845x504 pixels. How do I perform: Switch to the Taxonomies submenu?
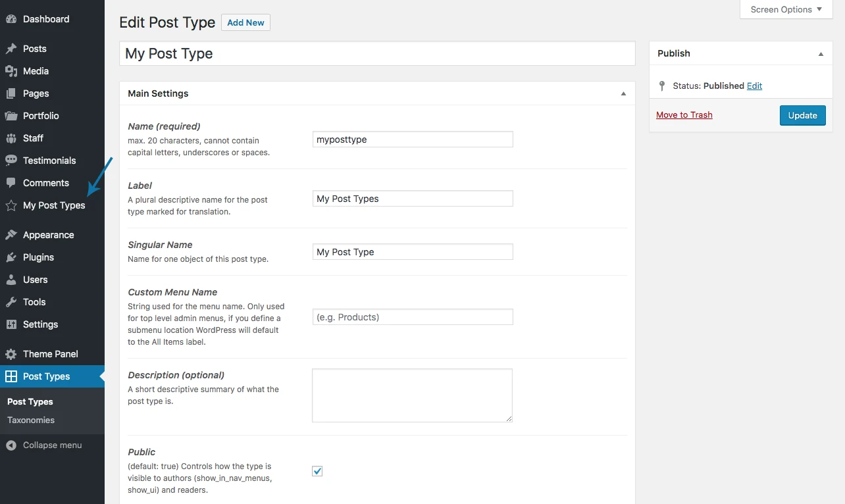(30, 420)
